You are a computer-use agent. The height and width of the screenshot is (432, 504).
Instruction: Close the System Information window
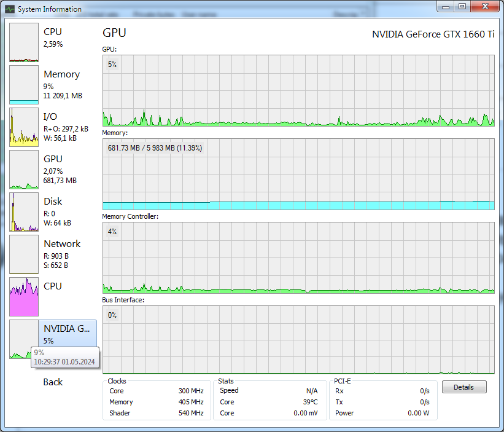[x=486, y=6]
